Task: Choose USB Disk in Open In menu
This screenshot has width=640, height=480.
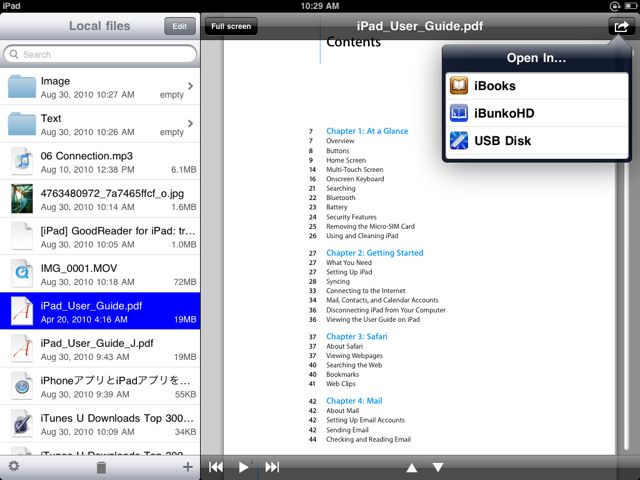Action: point(537,140)
